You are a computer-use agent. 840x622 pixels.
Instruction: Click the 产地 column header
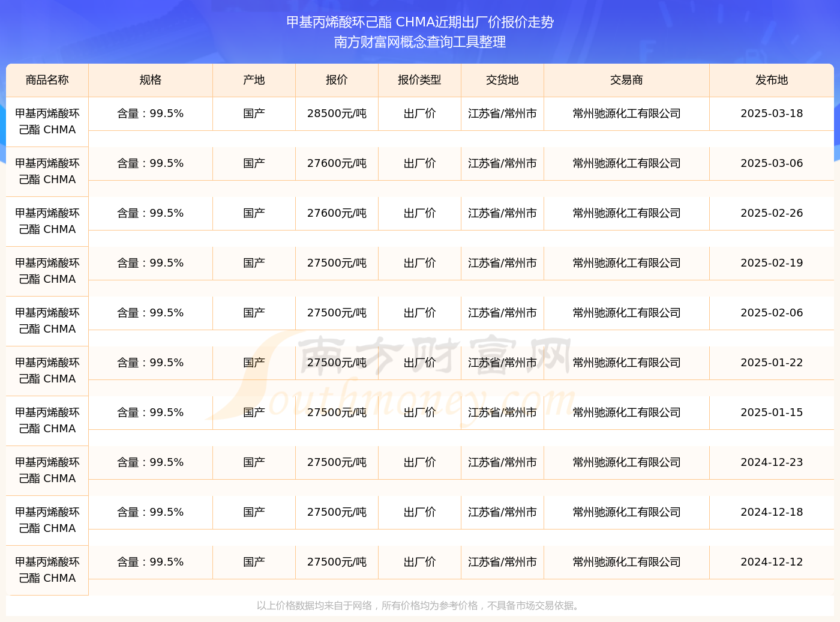click(x=254, y=80)
